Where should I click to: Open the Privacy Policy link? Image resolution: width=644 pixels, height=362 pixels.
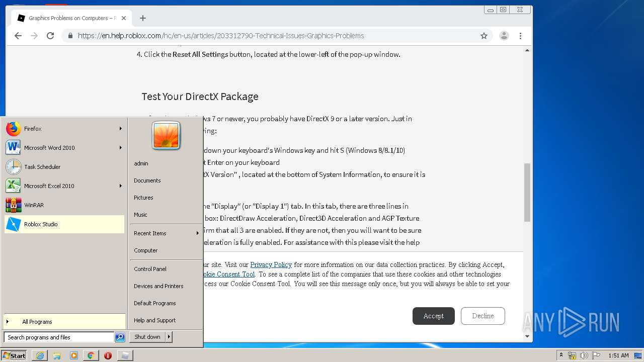(x=271, y=264)
